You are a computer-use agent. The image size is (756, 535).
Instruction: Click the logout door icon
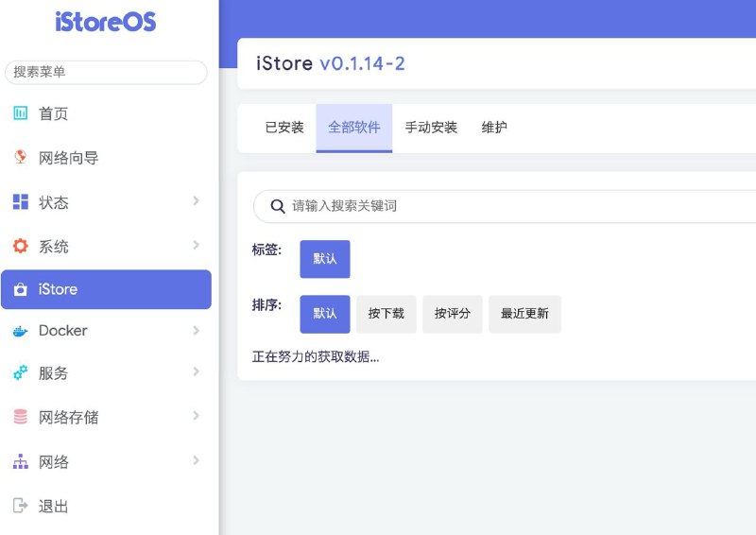pos(20,505)
